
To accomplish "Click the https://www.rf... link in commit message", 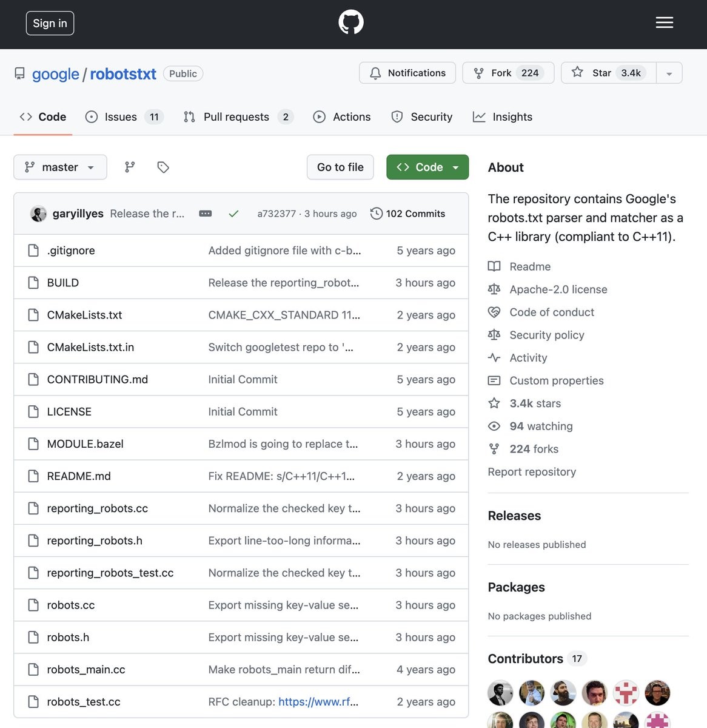I will point(318,701).
